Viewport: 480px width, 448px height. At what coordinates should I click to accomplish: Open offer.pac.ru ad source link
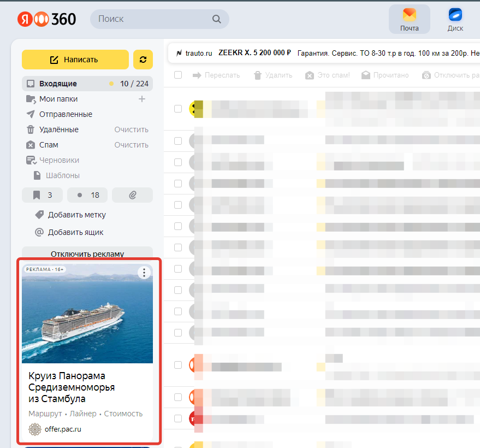pyautogui.click(x=63, y=429)
